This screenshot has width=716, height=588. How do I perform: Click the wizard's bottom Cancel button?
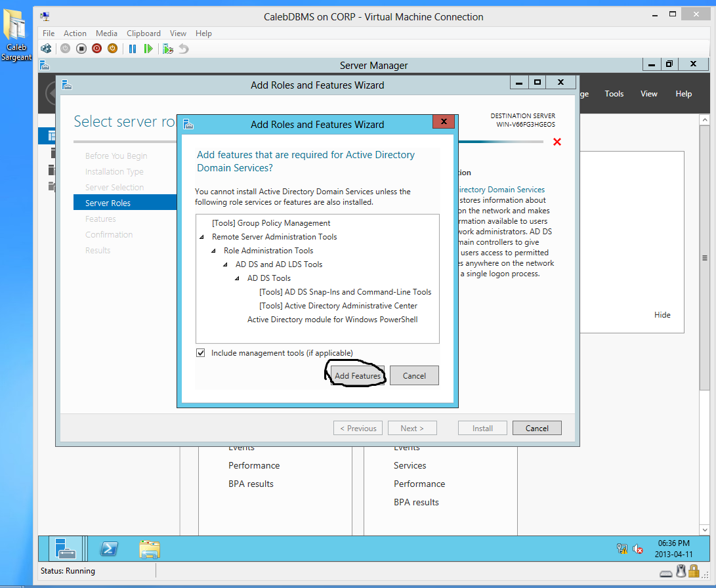pos(537,429)
